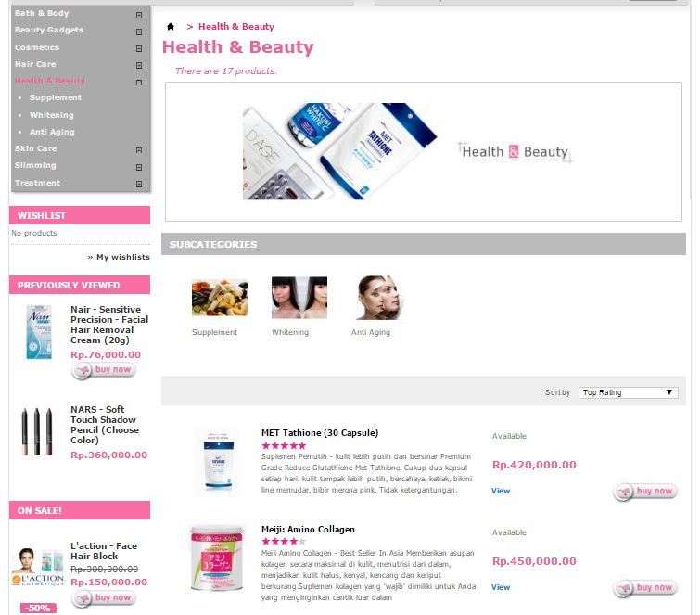Open the Nair cream product thumbnail
The height and width of the screenshot is (615, 700).
coord(39,332)
